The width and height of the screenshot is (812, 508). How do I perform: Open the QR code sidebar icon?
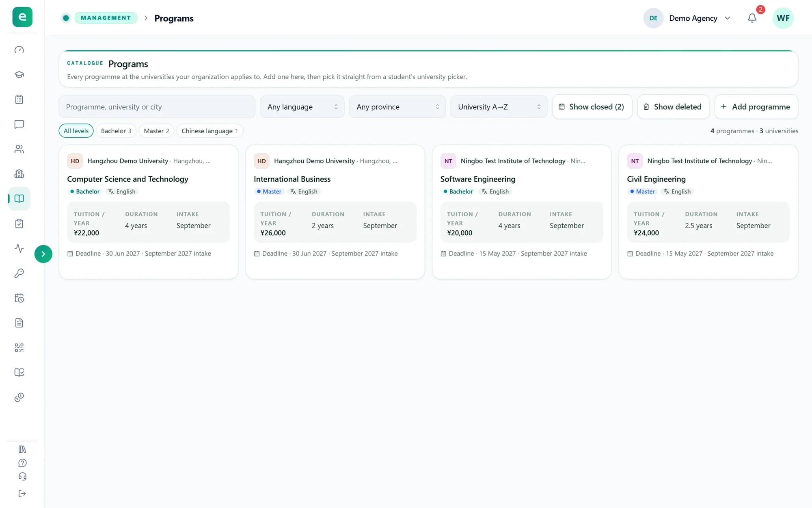[x=19, y=347]
